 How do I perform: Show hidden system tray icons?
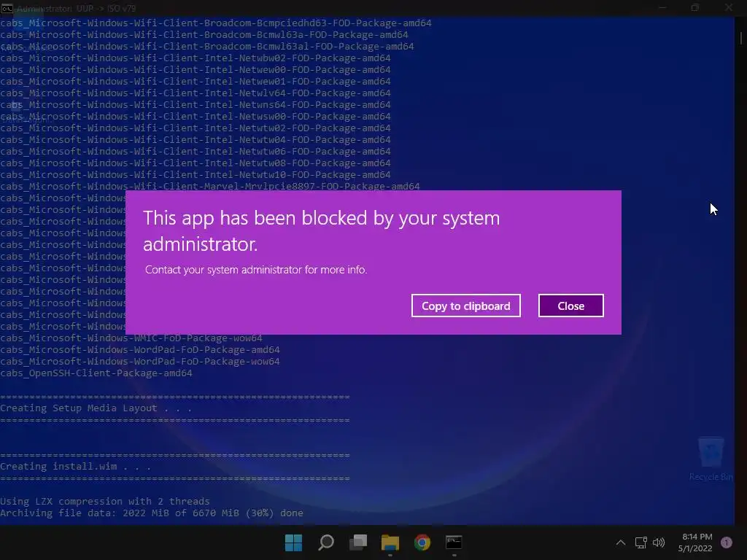[x=621, y=542]
